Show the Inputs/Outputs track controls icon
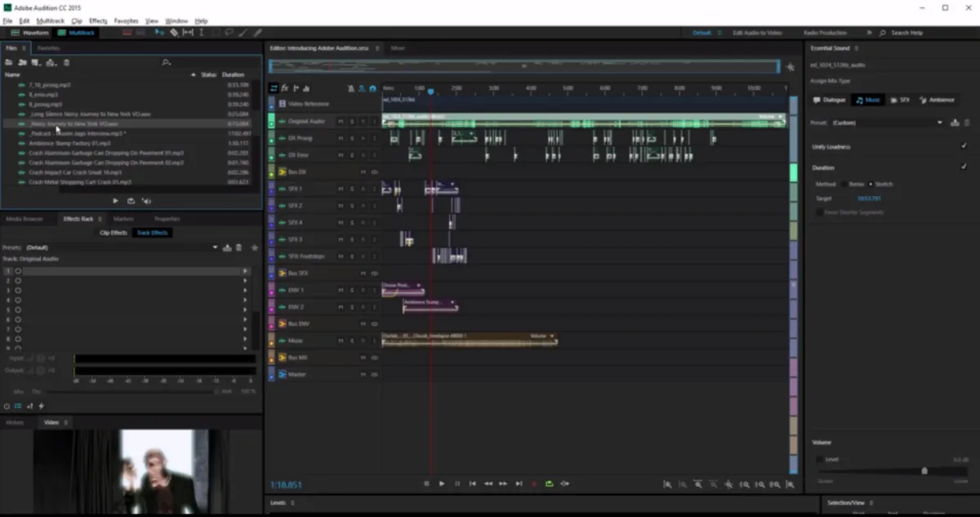This screenshot has width=980, height=517. [x=273, y=88]
